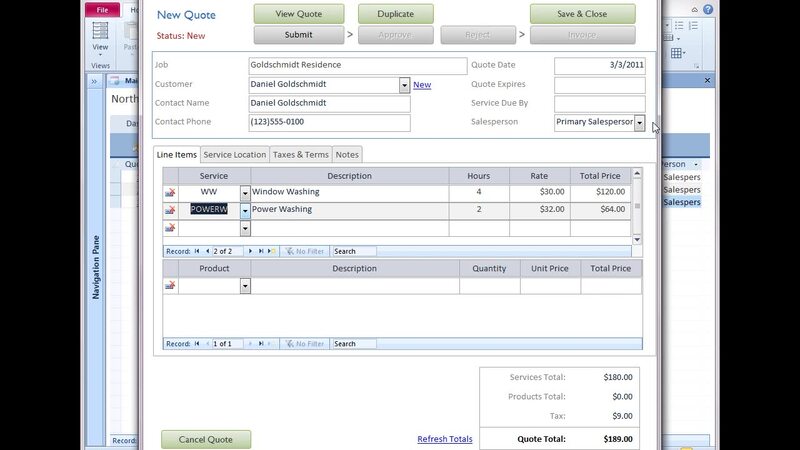Click the Refresh Totals link

click(x=445, y=439)
